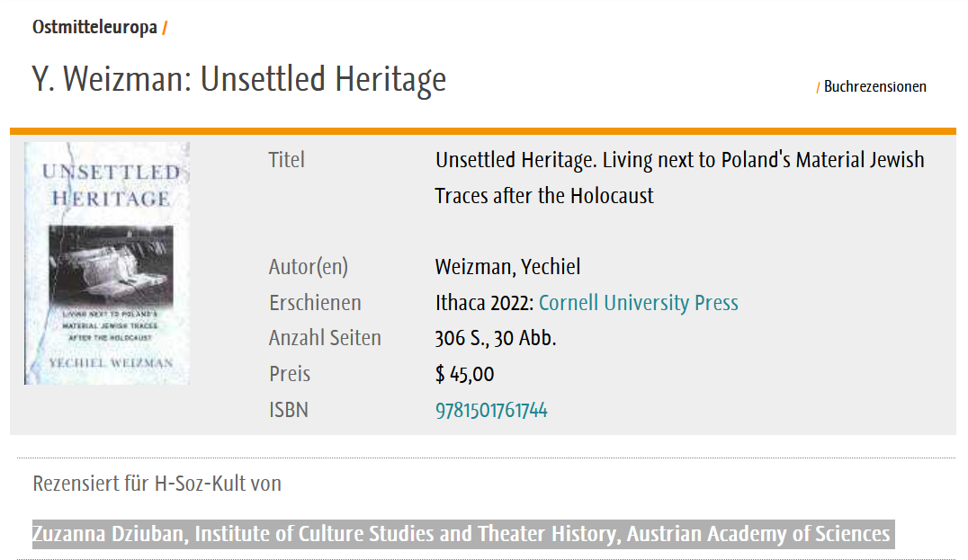Click the "Titel" field label
This screenshot has width=968, height=560.
point(286,160)
